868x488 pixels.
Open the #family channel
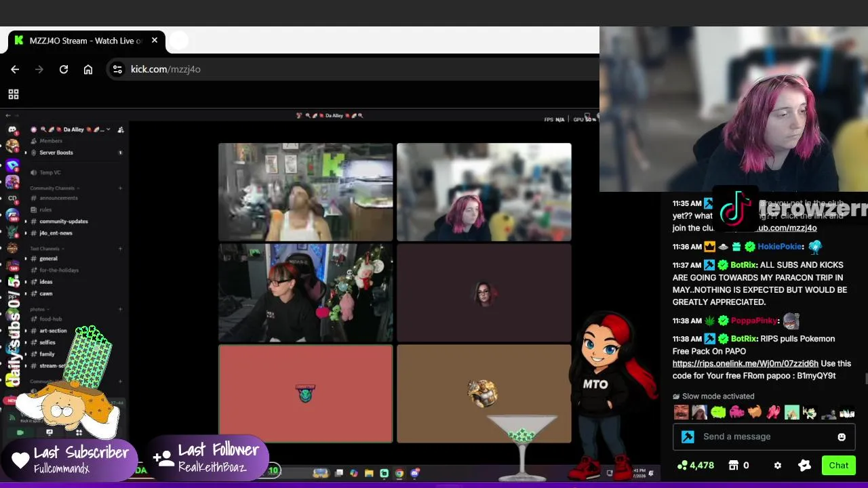click(x=47, y=354)
